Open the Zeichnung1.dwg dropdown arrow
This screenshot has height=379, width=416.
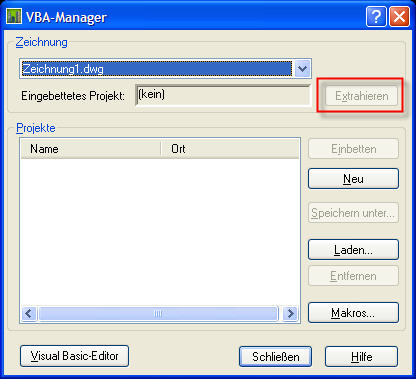tap(302, 69)
